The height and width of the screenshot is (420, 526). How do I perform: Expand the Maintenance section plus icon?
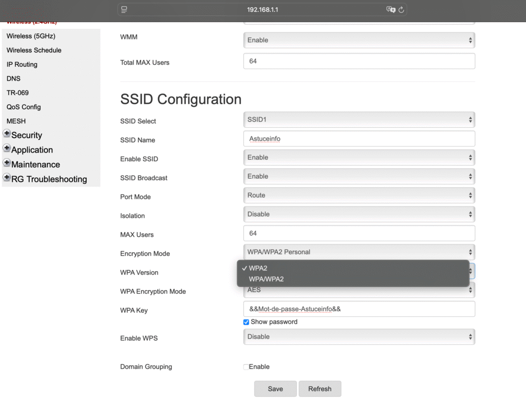pyautogui.click(x=7, y=163)
